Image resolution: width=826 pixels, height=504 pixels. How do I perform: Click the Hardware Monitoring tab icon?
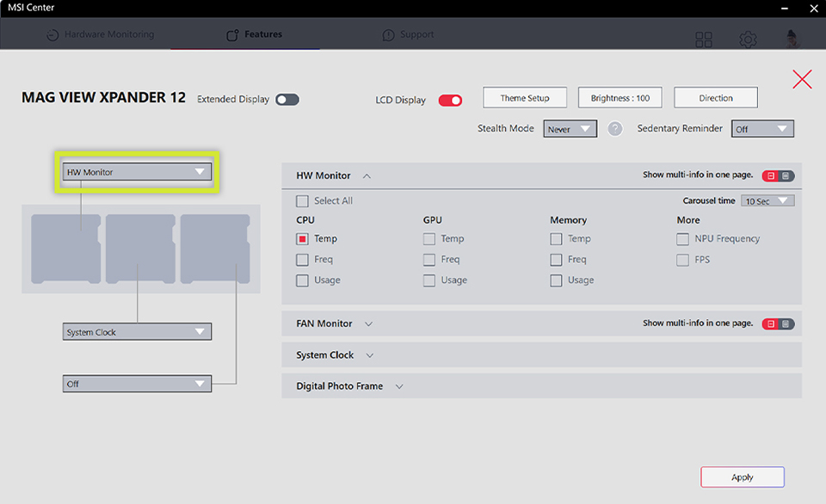52,34
